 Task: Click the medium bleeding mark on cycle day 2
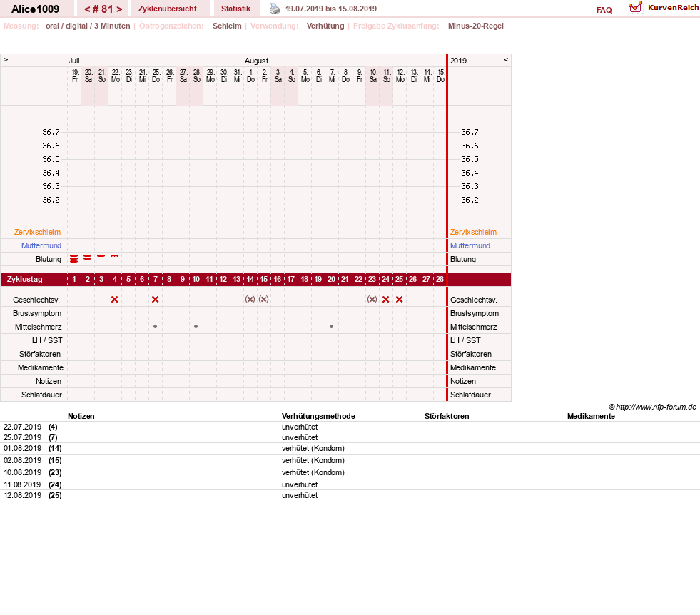click(x=88, y=257)
